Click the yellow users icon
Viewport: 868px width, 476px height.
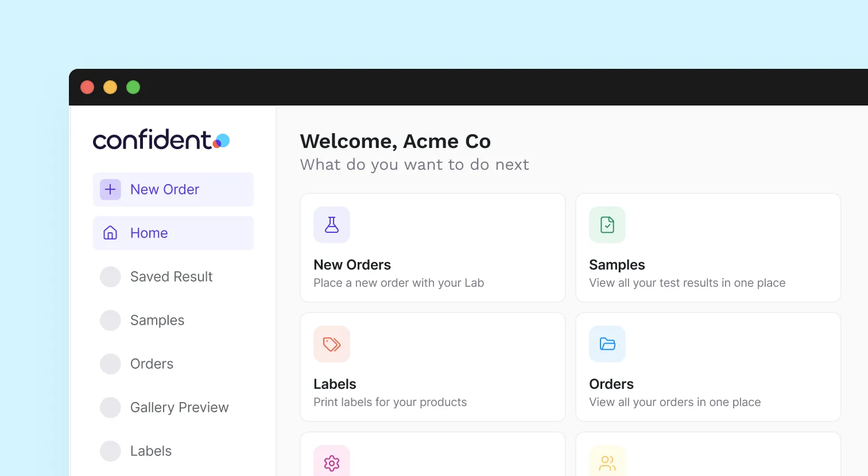tap(607, 462)
